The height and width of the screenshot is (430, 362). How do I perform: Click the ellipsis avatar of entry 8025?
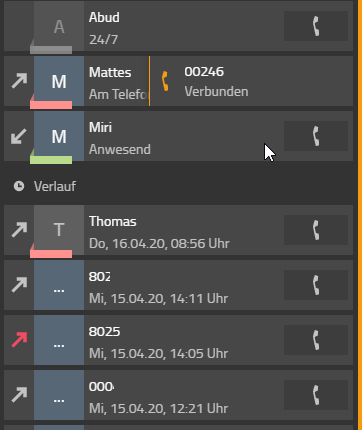tap(59, 340)
